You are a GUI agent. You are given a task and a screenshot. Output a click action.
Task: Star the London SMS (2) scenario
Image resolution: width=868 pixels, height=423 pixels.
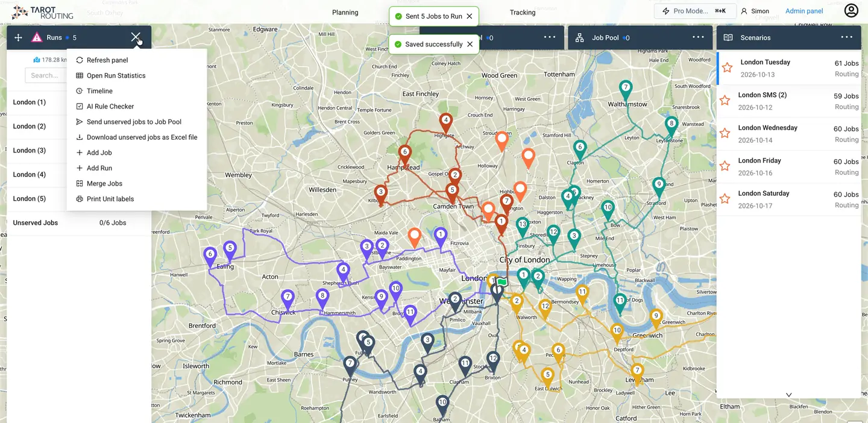coord(725,100)
